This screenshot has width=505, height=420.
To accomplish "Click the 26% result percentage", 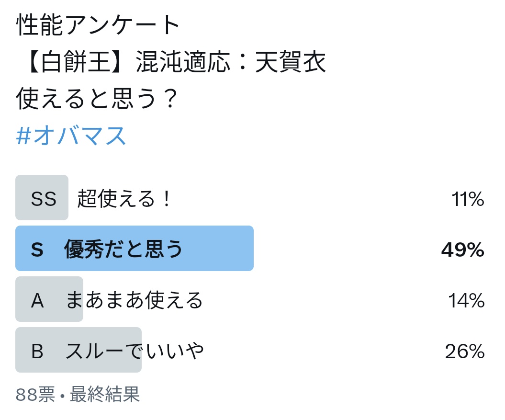I will pyautogui.click(x=465, y=351).
